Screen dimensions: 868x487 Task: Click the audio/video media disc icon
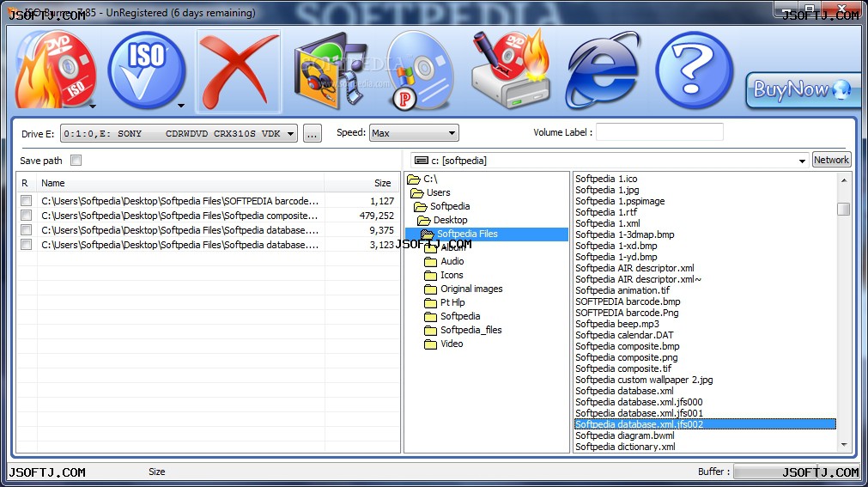click(330, 70)
